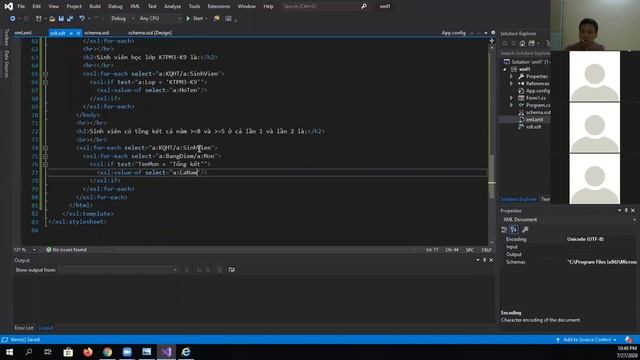Click the Schemas property row

coord(569,262)
